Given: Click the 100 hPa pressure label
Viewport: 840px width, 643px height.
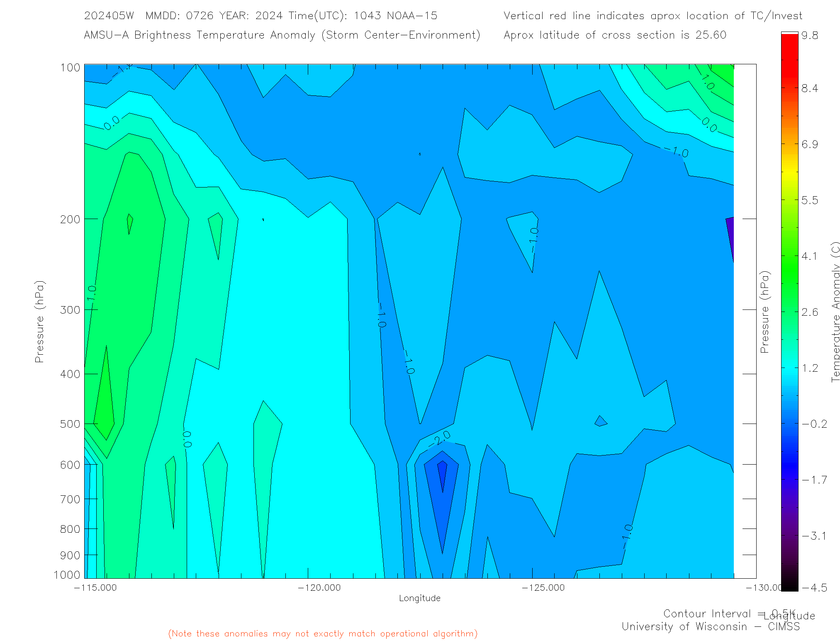Looking at the screenshot, I should [x=70, y=68].
